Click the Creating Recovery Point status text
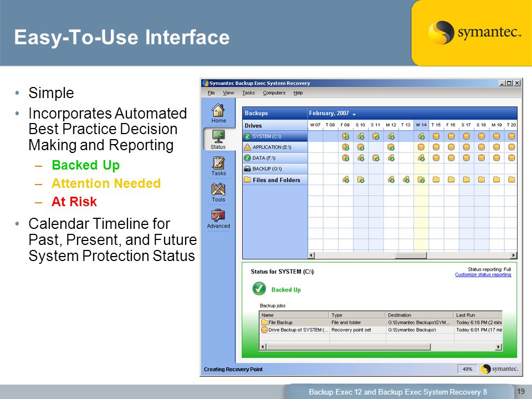Image resolution: width=532 pixels, height=399 pixels. tap(233, 369)
